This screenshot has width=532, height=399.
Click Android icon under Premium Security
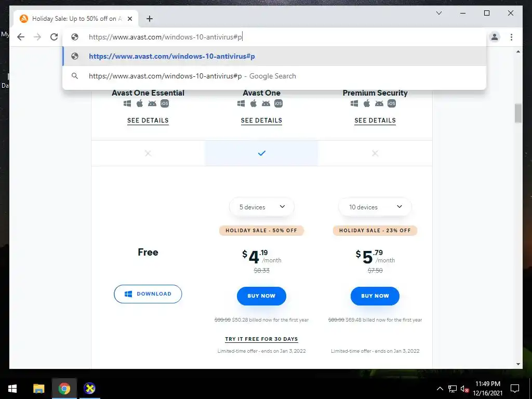pyautogui.click(x=379, y=103)
